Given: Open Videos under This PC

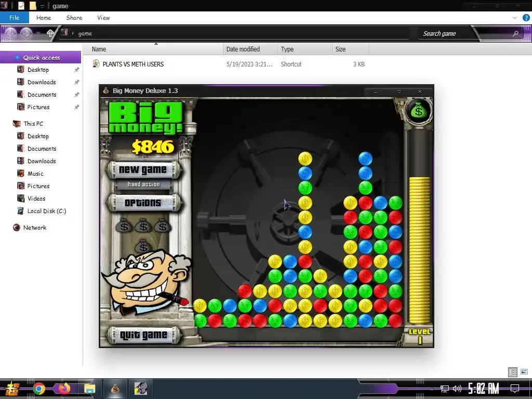Looking at the screenshot, I should 36,198.
